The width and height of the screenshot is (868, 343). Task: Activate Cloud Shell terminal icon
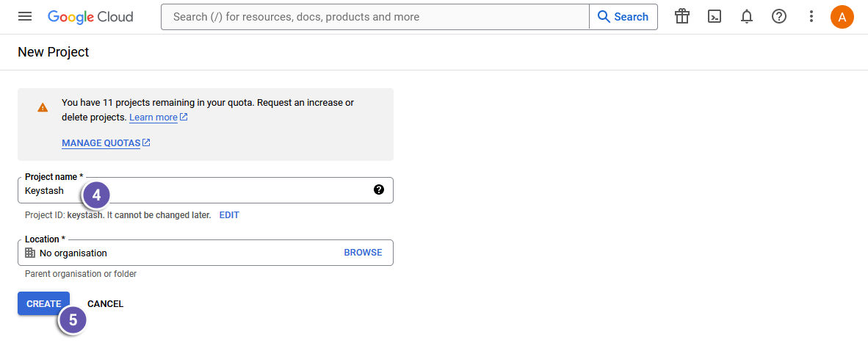(x=715, y=16)
